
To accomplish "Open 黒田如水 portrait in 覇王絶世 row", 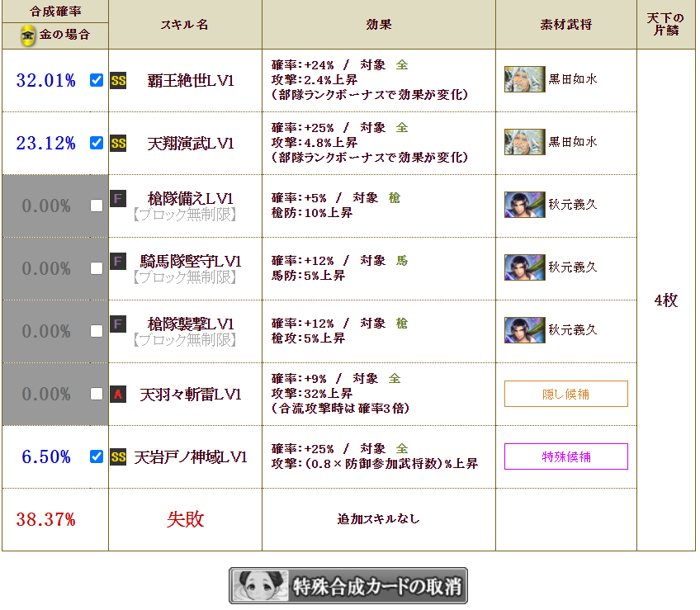I will click(524, 79).
